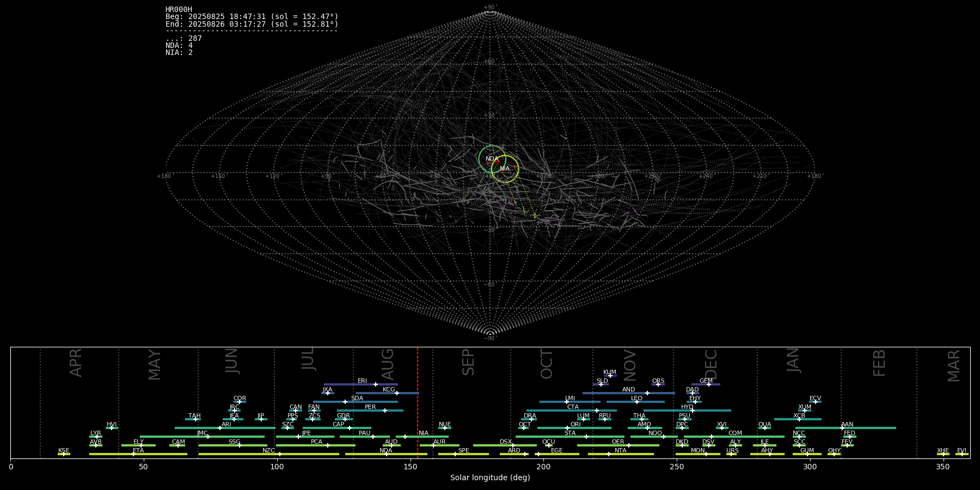Click the HR000H title text

pyautogui.click(x=179, y=10)
